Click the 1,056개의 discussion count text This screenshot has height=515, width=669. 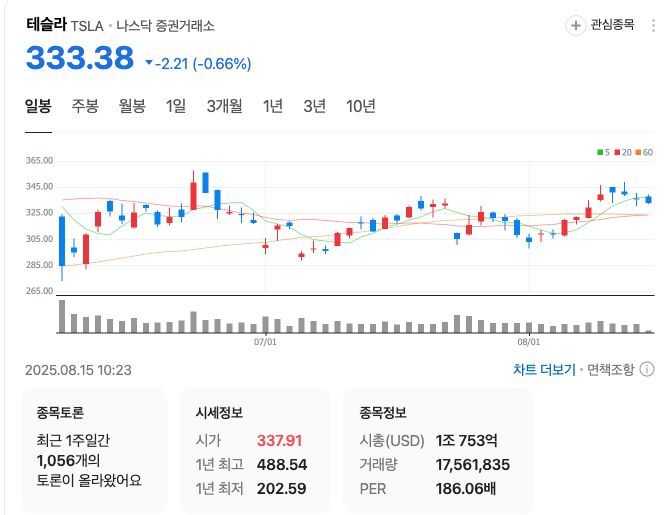[x=68, y=460]
